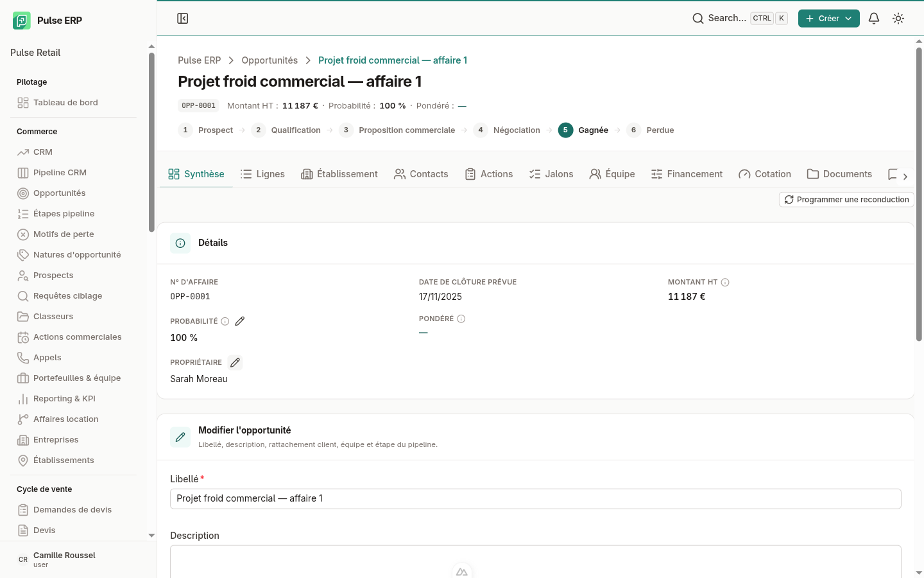
Task: Expand the Créer dropdown button
Action: (x=828, y=19)
